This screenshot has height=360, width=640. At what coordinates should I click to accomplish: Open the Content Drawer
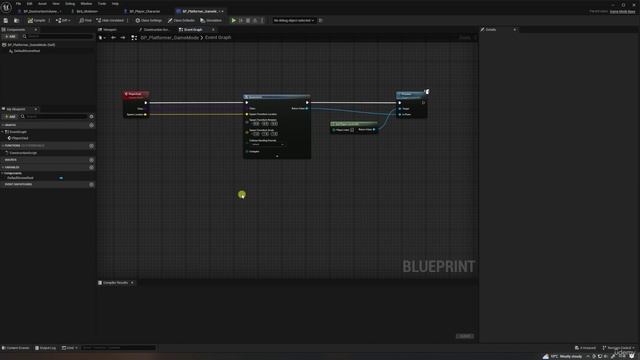(16, 348)
